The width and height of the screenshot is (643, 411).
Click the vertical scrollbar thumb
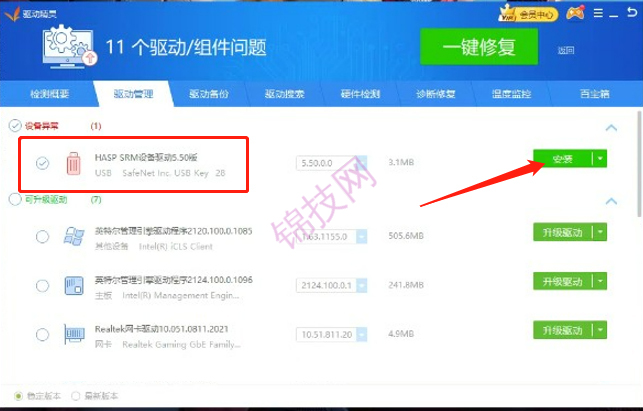pyautogui.click(x=640, y=164)
